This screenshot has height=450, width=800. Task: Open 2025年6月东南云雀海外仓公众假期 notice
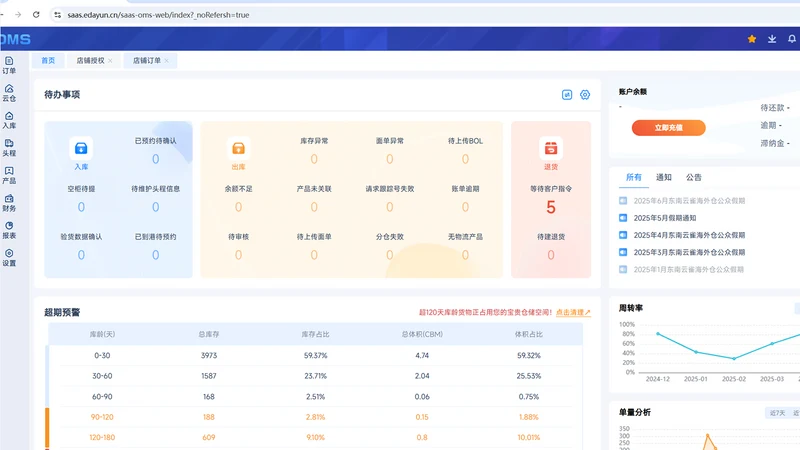tap(689, 201)
